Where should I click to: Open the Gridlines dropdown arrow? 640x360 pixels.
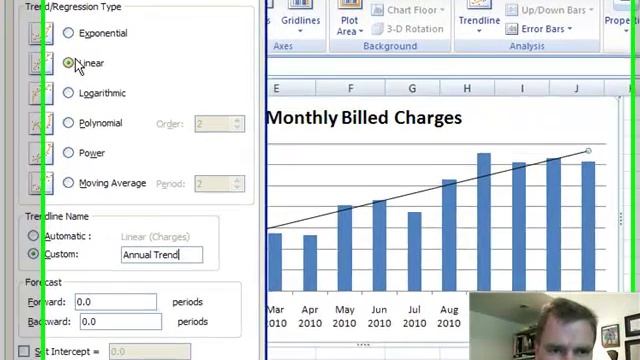[x=300, y=31]
